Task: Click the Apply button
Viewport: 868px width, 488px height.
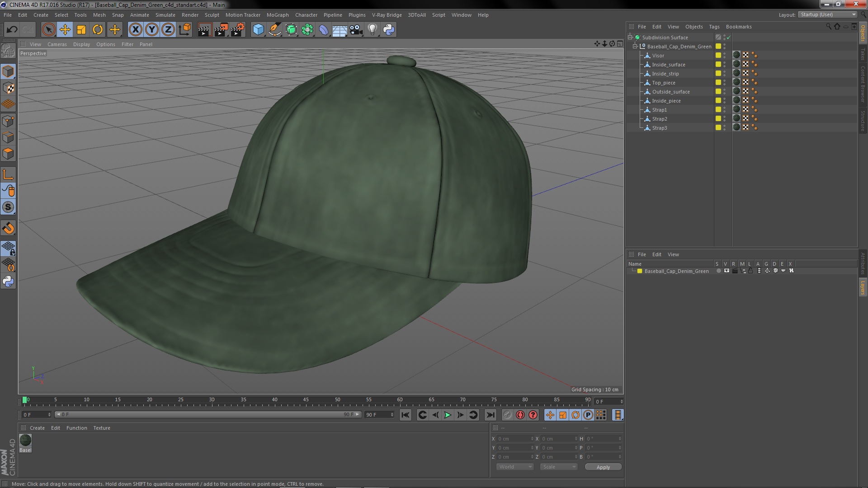Action: click(603, 467)
